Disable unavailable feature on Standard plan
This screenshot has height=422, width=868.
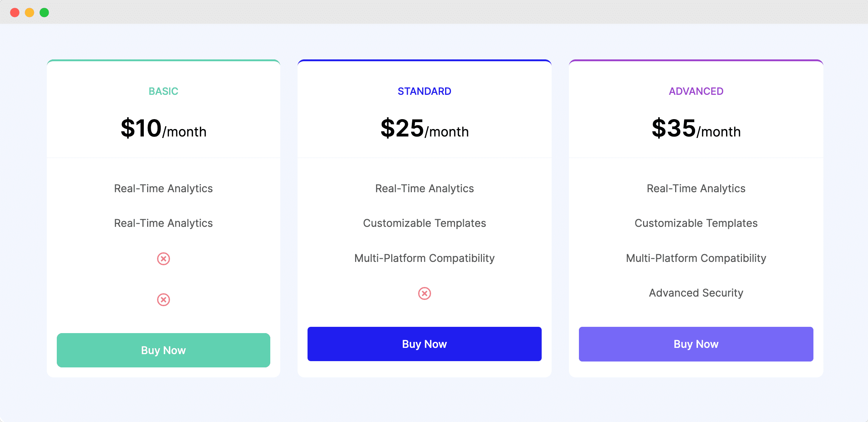(423, 293)
